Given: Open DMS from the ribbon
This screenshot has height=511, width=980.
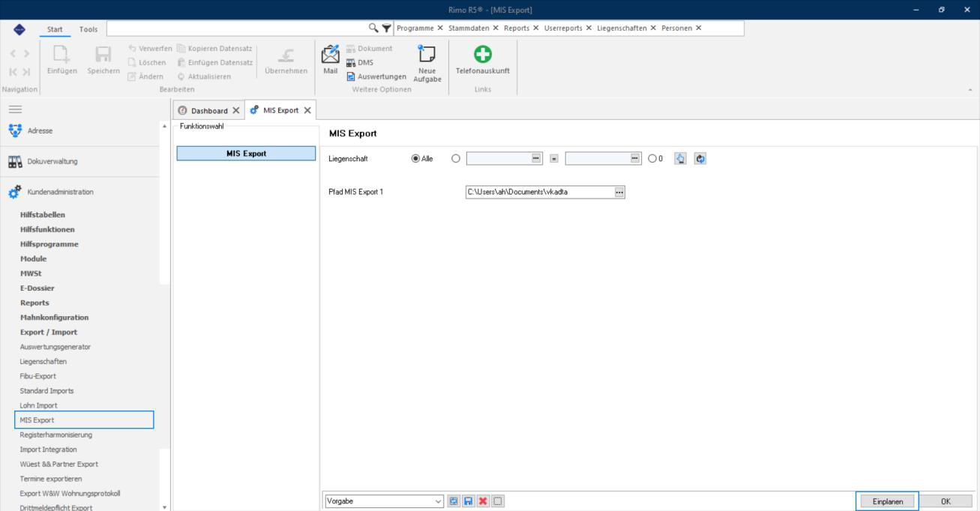Looking at the screenshot, I should point(361,63).
